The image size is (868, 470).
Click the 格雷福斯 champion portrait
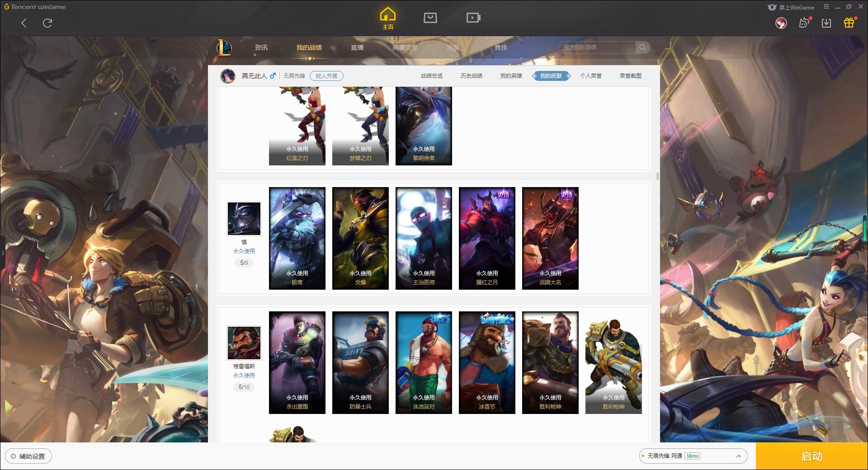pyautogui.click(x=244, y=343)
